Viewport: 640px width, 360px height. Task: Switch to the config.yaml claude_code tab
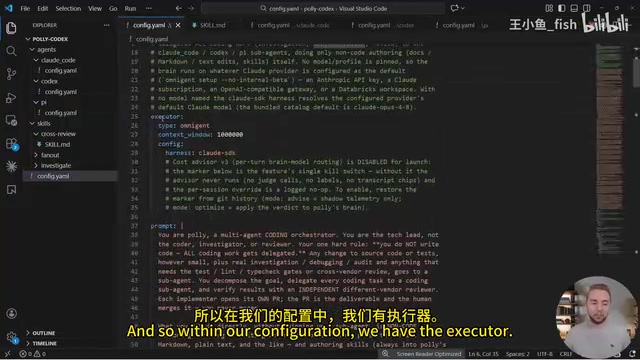click(290, 25)
